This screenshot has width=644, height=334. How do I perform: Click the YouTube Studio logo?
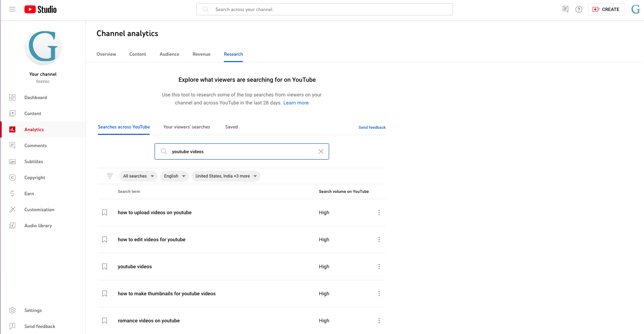coord(40,9)
